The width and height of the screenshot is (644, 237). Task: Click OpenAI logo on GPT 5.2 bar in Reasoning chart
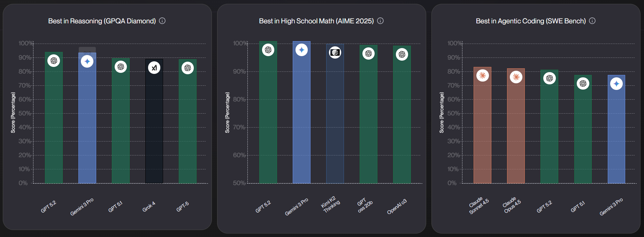[54, 61]
